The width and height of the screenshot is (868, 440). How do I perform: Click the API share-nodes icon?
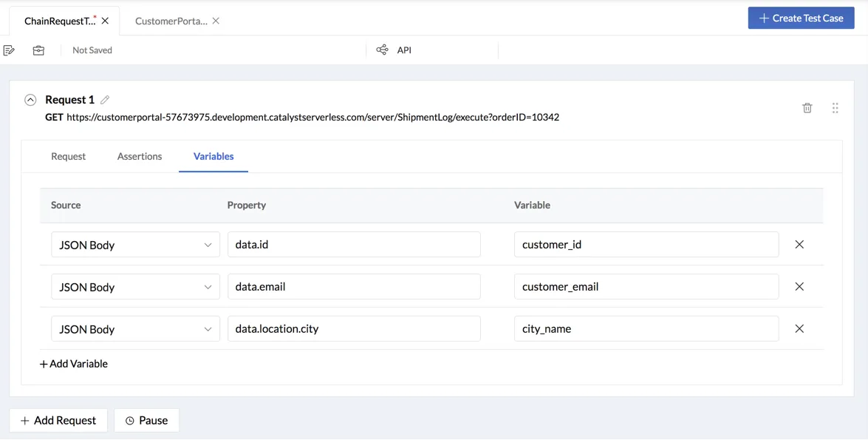(382, 50)
